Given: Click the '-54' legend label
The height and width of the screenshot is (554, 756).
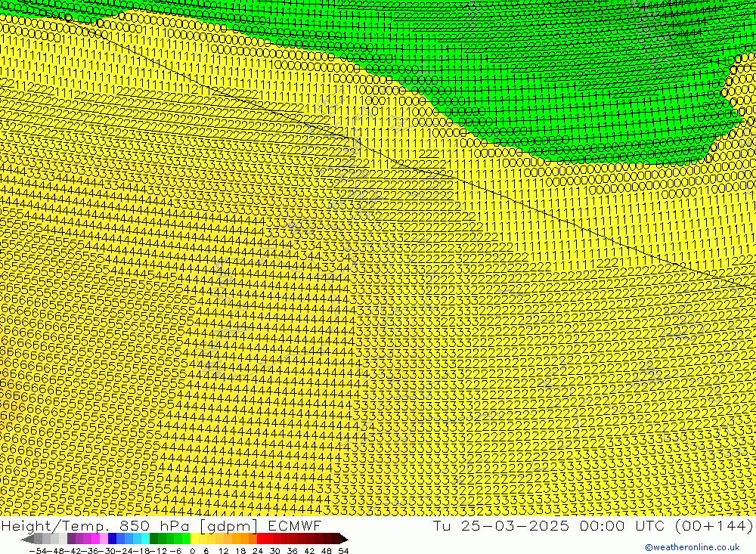Looking at the screenshot, I should [38, 551].
